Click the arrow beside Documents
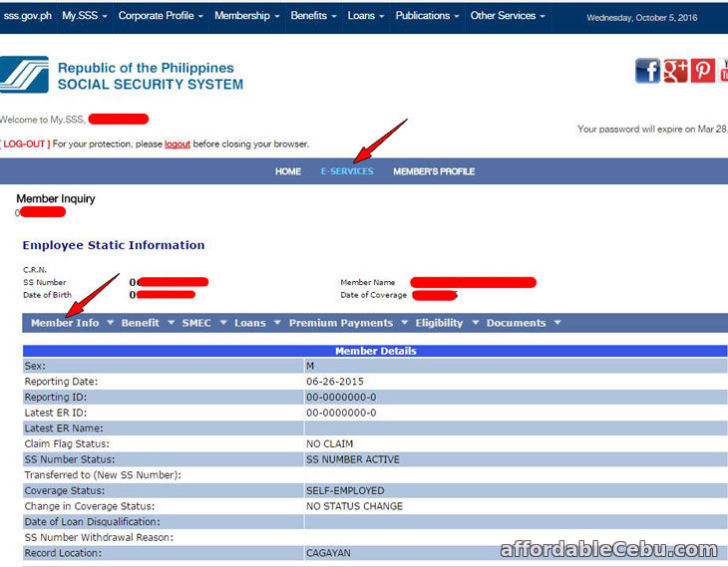The image size is (728, 567). coord(557,323)
